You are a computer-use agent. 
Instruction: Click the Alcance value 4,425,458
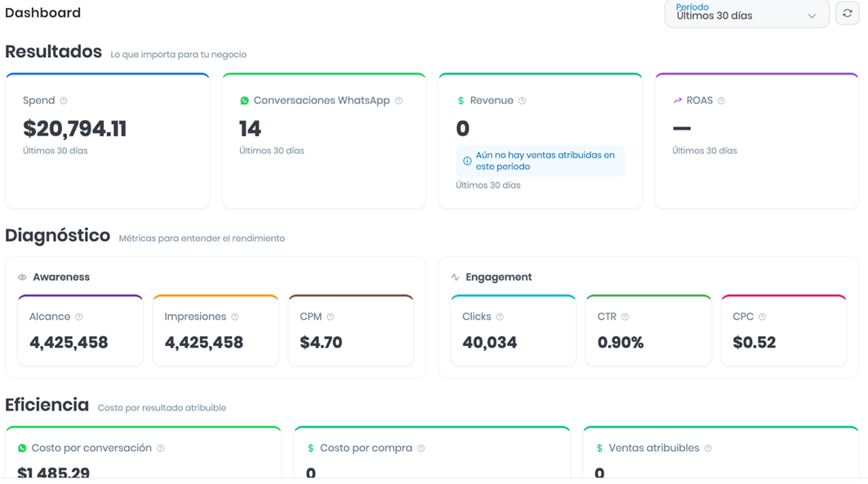pyautogui.click(x=69, y=343)
